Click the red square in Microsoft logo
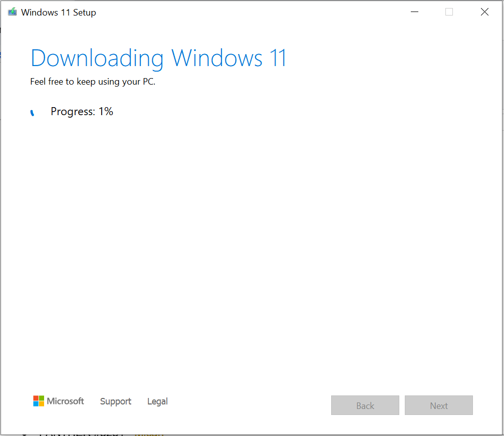The image size is (504, 436). click(x=36, y=398)
